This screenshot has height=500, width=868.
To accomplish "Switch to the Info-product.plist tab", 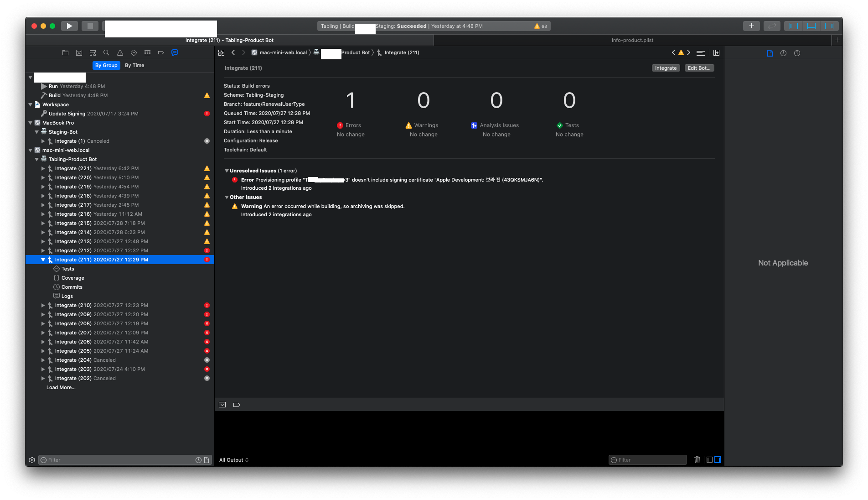I will point(632,40).
